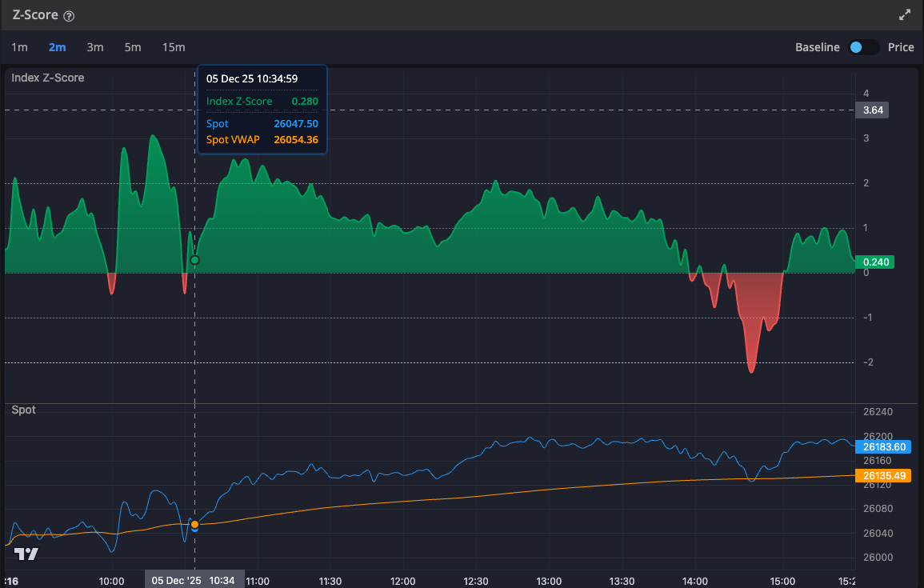Select the Baseline label option
Image resolution: width=924 pixels, height=588 pixels.
click(x=817, y=47)
